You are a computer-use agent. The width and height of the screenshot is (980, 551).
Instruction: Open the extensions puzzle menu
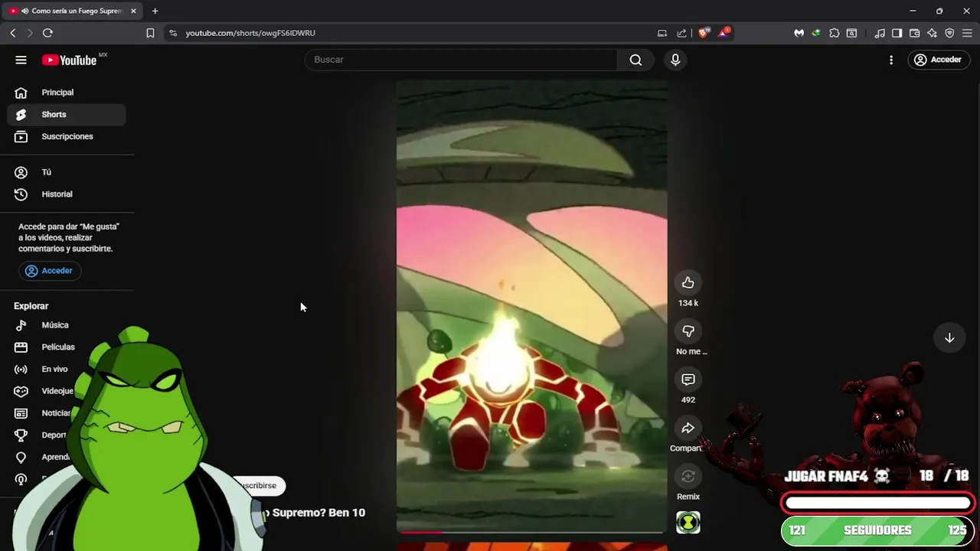pos(835,33)
